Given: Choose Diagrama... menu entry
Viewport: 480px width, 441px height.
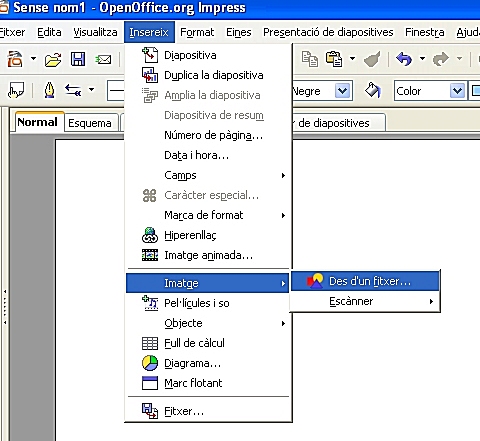Looking at the screenshot, I should tap(208, 363).
